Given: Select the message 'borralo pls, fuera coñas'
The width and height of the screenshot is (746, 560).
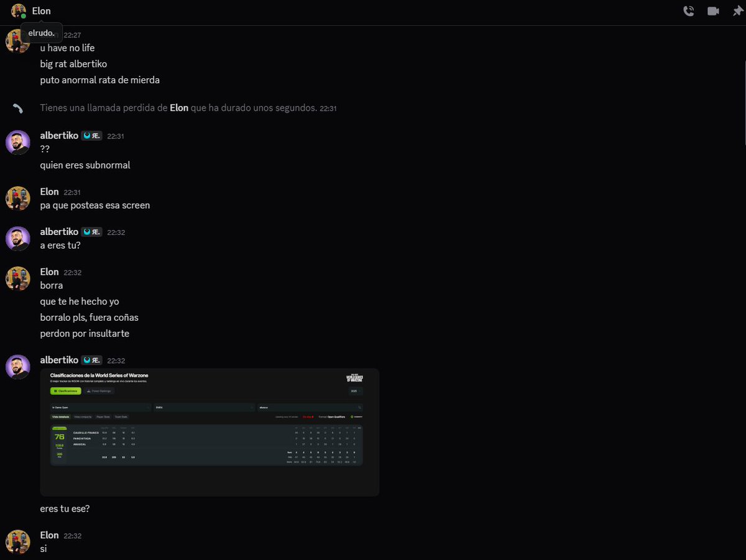Looking at the screenshot, I should pos(90,318).
